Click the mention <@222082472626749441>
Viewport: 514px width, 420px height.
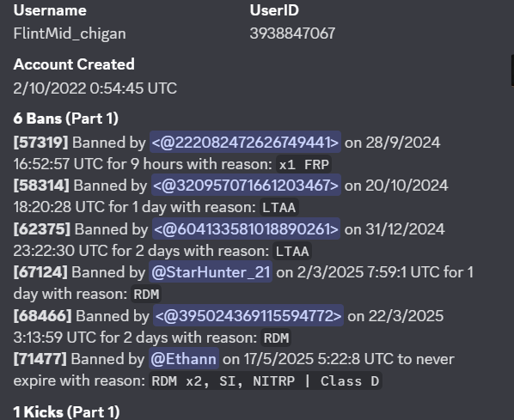point(245,143)
